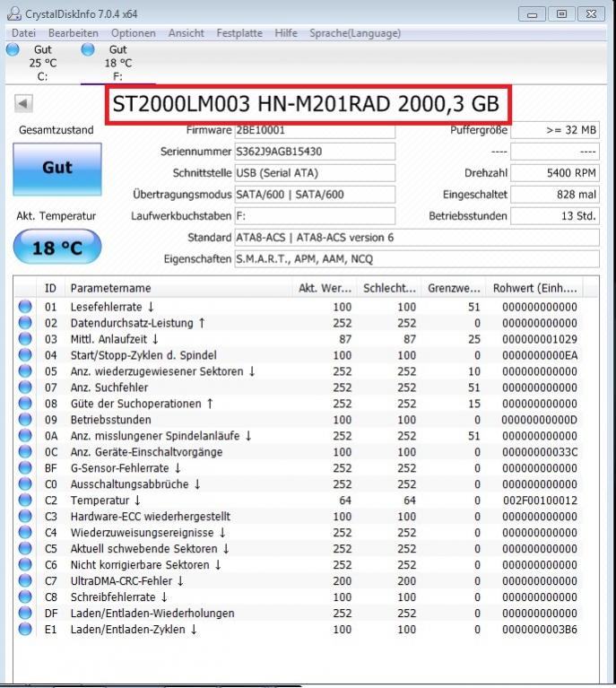This screenshot has width=616, height=688.
Task: Click status orb for Anz. Suchfehler row
Action: pyautogui.click(x=25, y=388)
